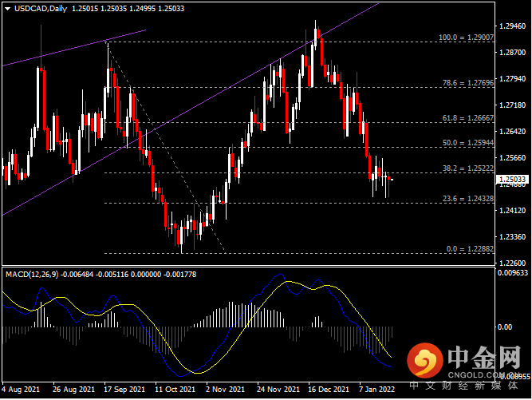Click the 1.29460 price axis label
Viewport: 532px width, 400px height.
point(513,26)
